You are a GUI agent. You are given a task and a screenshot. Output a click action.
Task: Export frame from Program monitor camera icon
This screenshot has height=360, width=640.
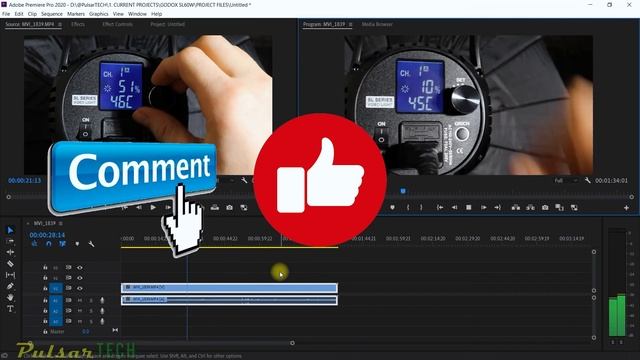coord(545,208)
